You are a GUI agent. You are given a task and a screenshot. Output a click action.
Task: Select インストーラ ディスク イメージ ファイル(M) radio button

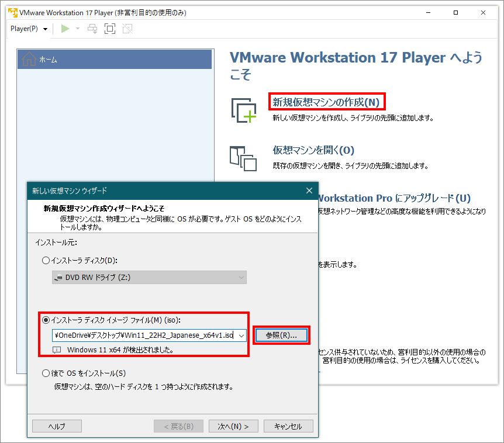click(x=46, y=320)
